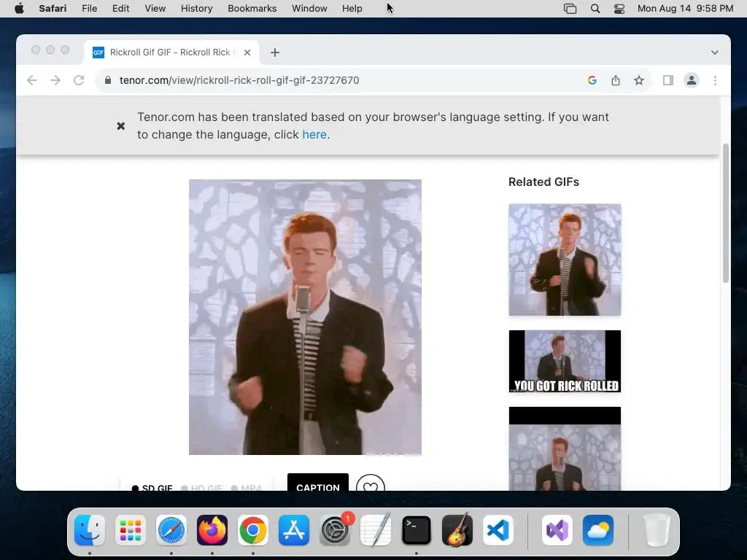Open the Help menu
The height and width of the screenshot is (560, 747).
click(352, 9)
